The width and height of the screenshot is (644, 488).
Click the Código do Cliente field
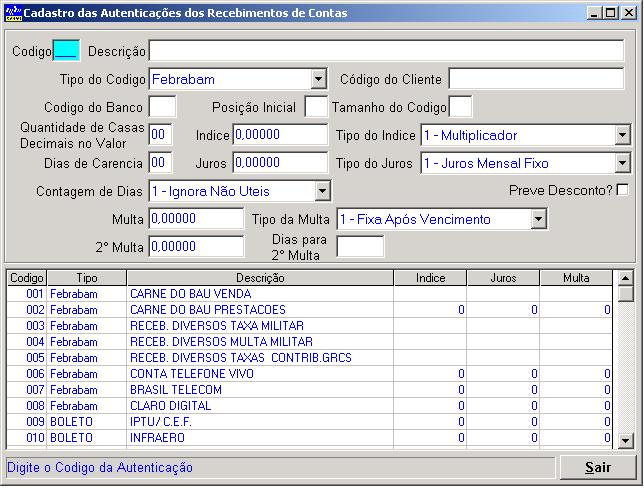(x=536, y=79)
